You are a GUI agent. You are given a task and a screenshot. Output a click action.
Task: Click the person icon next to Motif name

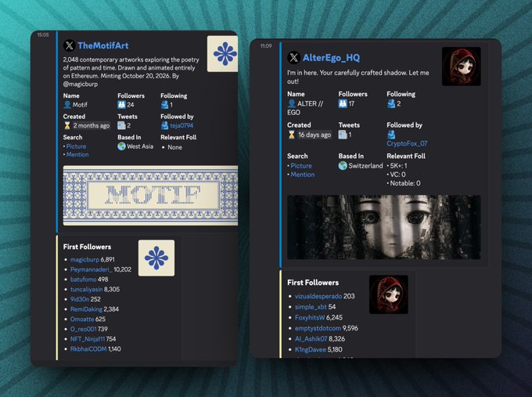click(67, 105)
